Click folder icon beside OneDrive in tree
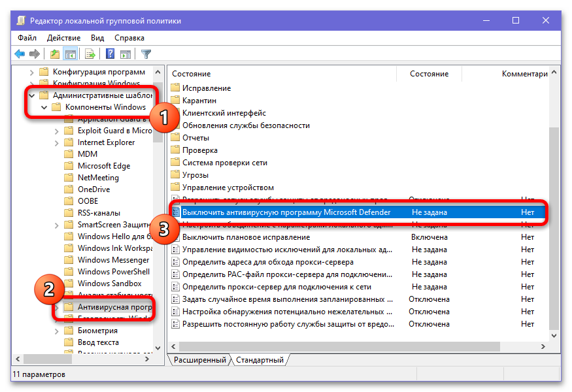The image size is (572, 392). (69, 189)
